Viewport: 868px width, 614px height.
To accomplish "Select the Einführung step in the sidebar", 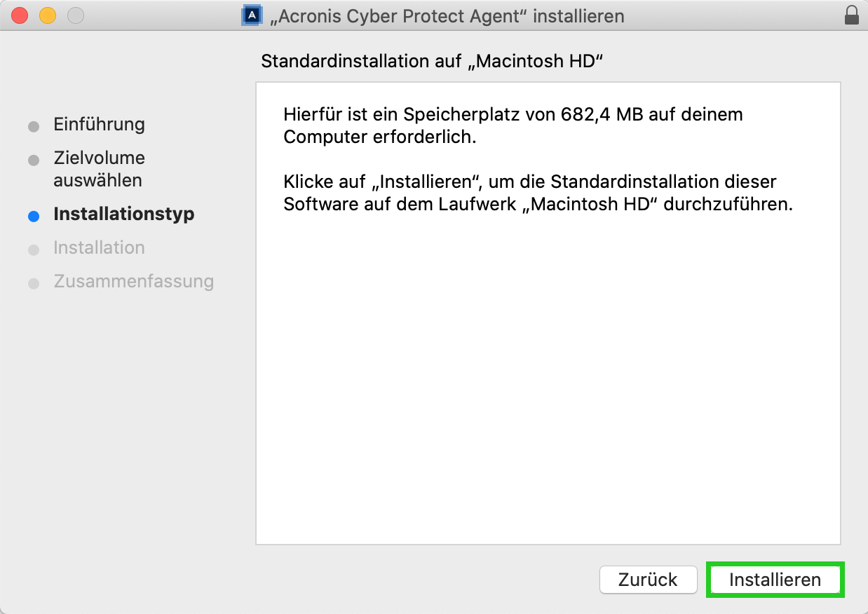I will [x=99, y=125].
